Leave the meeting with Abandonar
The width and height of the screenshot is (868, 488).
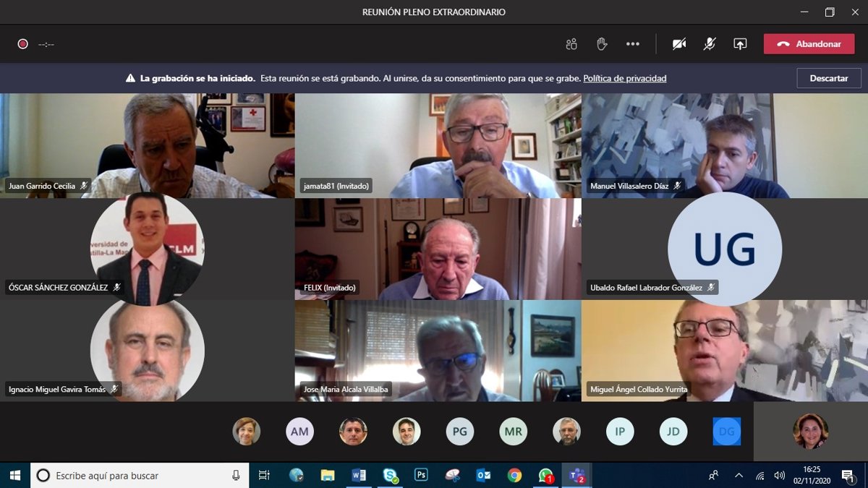[809, 44]
